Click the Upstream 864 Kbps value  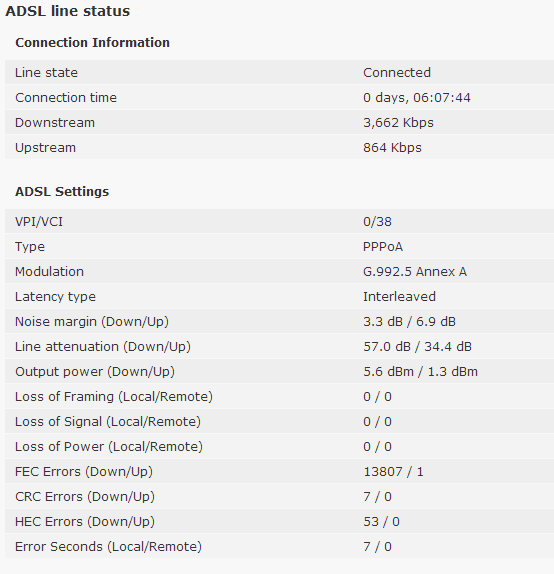point(392,148)
